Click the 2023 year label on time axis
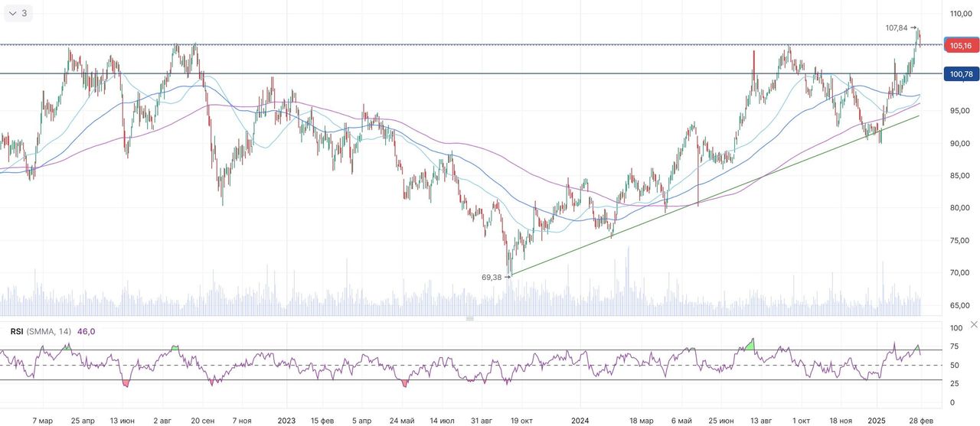The width and height of the screenshot is (980, 426). pyautogui.click(x=286, y=421)
